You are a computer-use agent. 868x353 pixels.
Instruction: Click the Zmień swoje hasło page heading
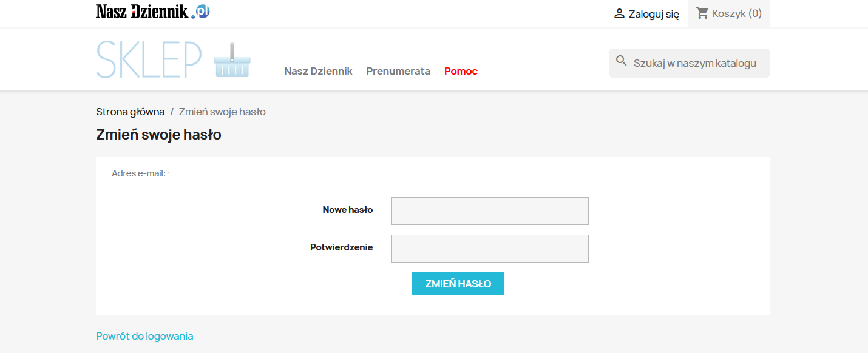tap(158, 134)
